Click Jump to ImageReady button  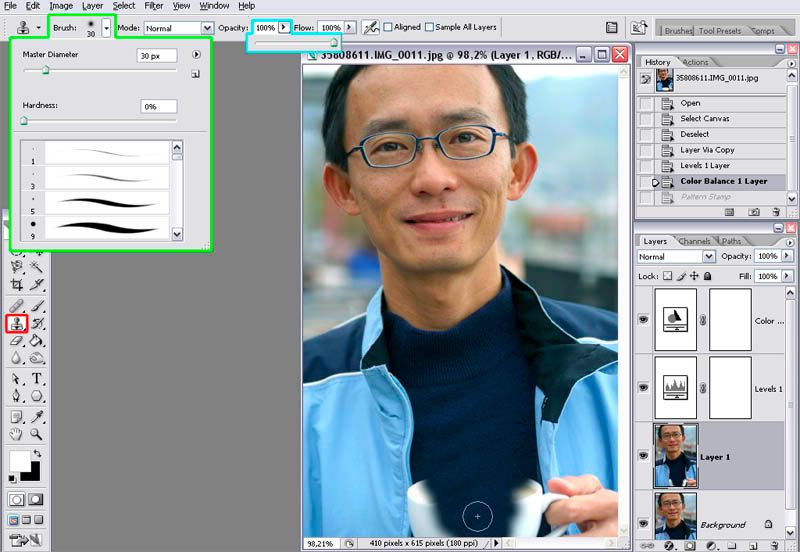pos(26,539)
